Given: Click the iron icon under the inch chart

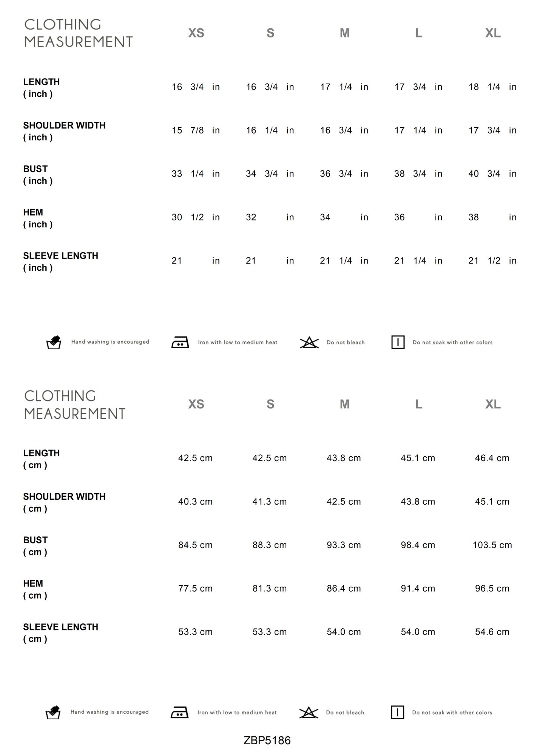Looking at the screenshot, I should coord(180,342).
